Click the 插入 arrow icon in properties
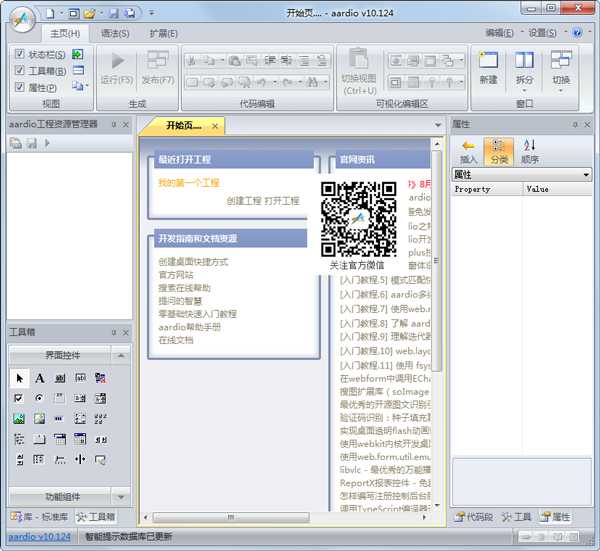The image size is (600, 551). [x=468, y=146]
